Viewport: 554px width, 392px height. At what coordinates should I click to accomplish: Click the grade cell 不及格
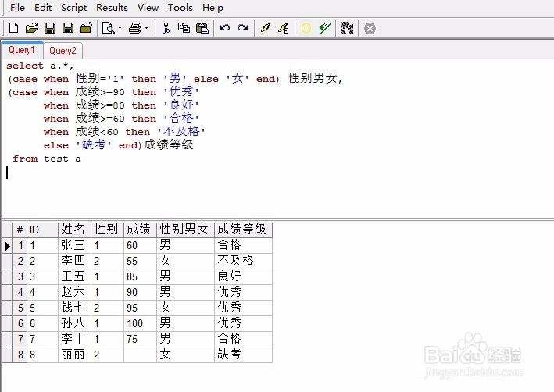tap(243, 261)
